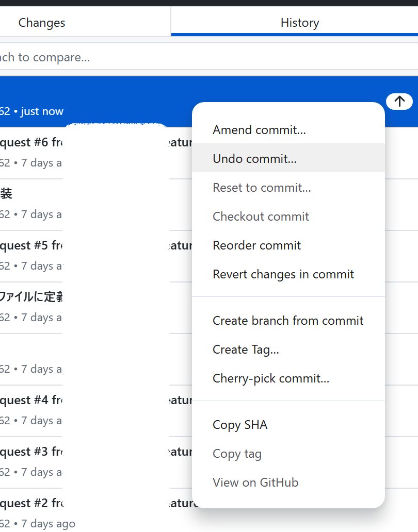This screenshot has width=418, height=532.
Task: Select Checkout commit menu item
Action: [x=288, y=216]
